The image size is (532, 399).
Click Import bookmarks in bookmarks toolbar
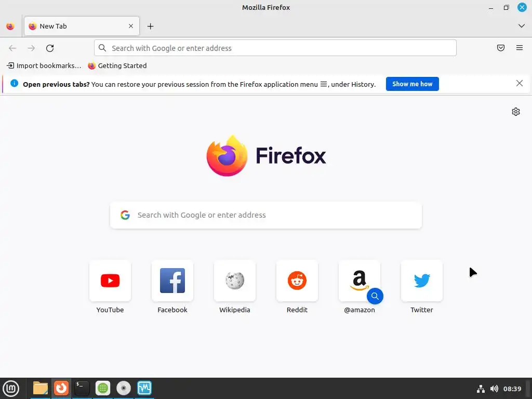click(44, 66)
